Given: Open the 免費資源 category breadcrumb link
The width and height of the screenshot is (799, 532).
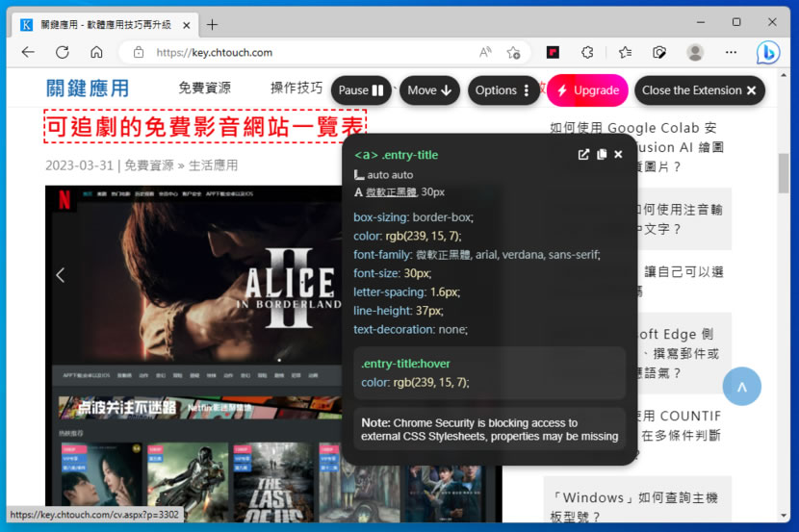Looking at the screenshot, I should pos(149,165).
